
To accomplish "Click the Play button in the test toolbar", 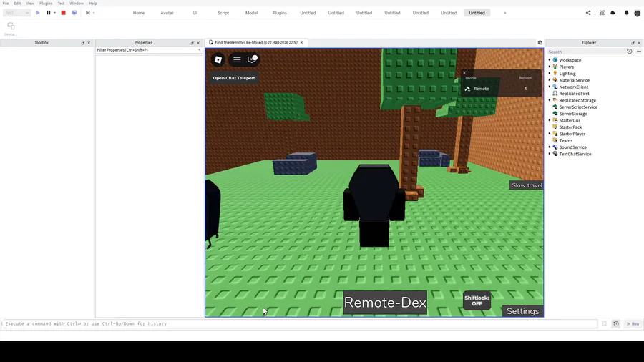I will click(38, 13).
